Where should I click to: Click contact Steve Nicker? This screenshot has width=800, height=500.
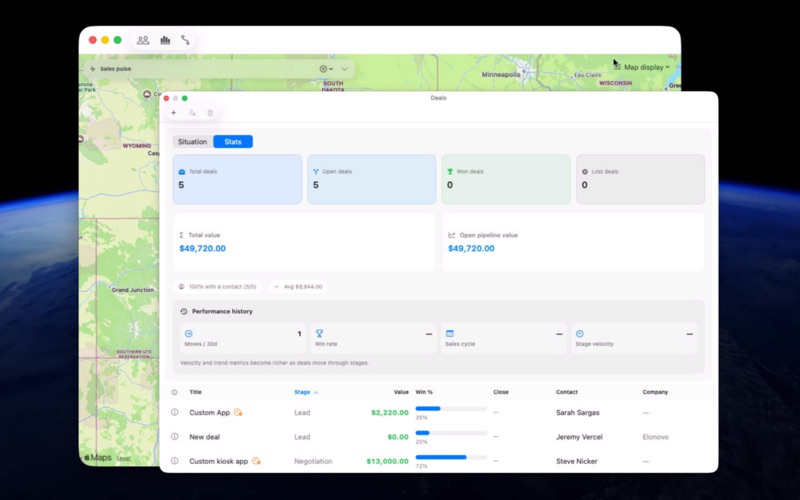coord(577,461)
